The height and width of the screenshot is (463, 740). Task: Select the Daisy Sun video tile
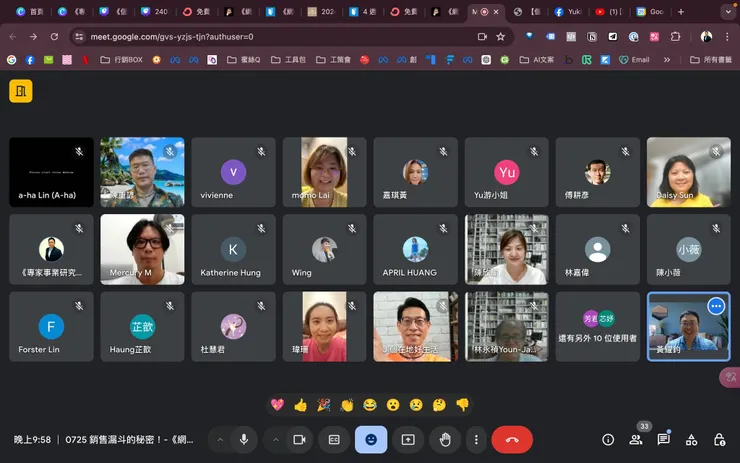(689, 172)
